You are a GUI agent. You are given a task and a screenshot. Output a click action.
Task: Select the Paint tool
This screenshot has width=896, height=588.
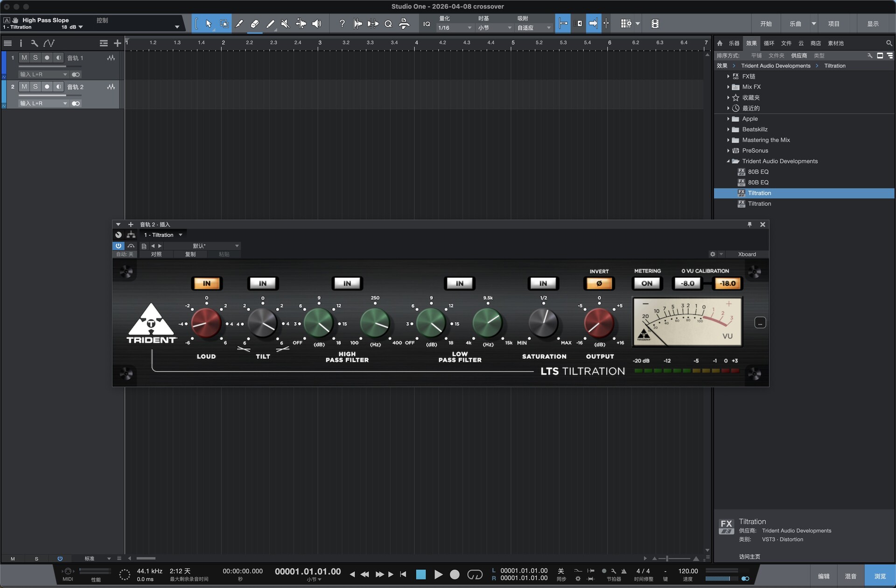271,23
